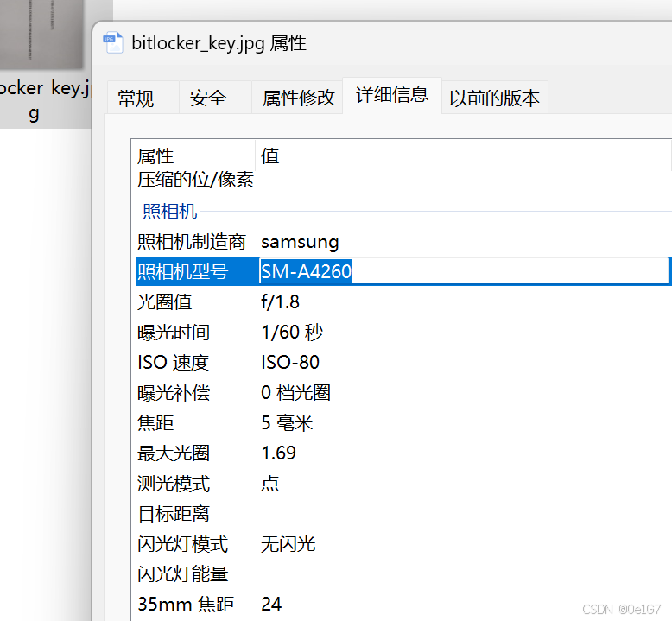Click the JPG file icon in title bar
Screen dimensions: 672x621
(113, 43)
